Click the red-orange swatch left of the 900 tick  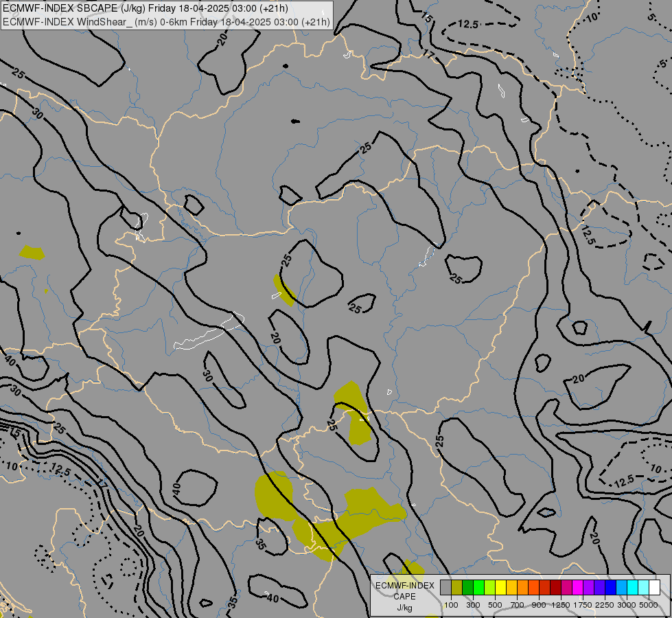click(533, 587)
